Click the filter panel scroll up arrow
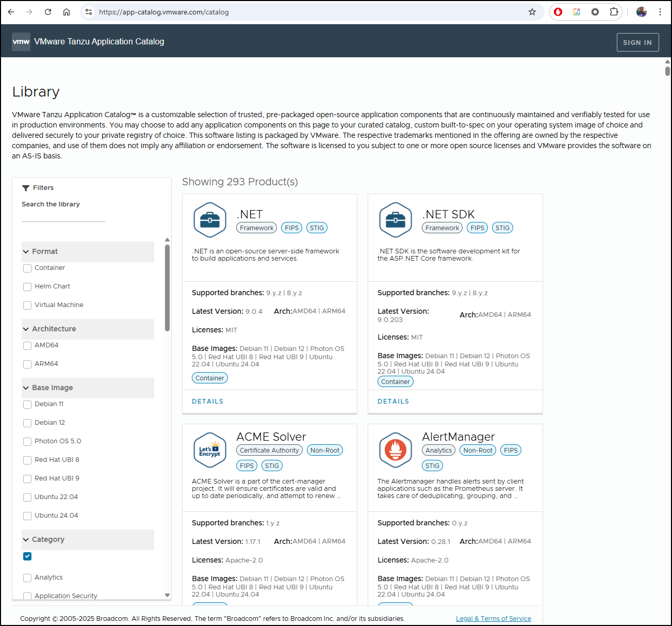This screenshot has height=626, width=672. point(167,240)
